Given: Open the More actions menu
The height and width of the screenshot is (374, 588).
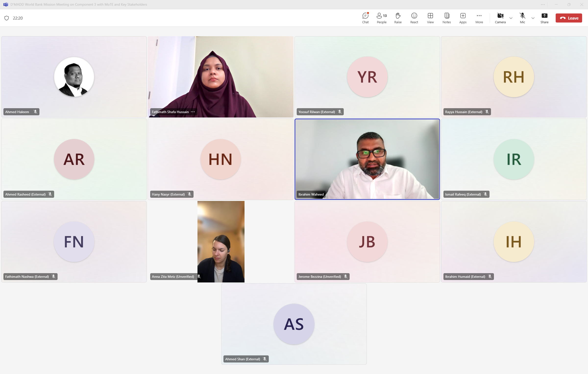Looking at the screenshot, I should pyautogui.click(x=479, y=18).
